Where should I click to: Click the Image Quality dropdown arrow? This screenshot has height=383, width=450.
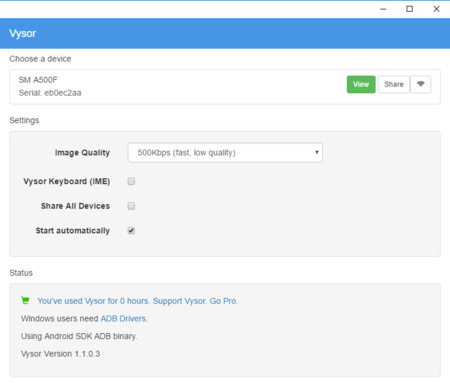[x=317, y=152]
